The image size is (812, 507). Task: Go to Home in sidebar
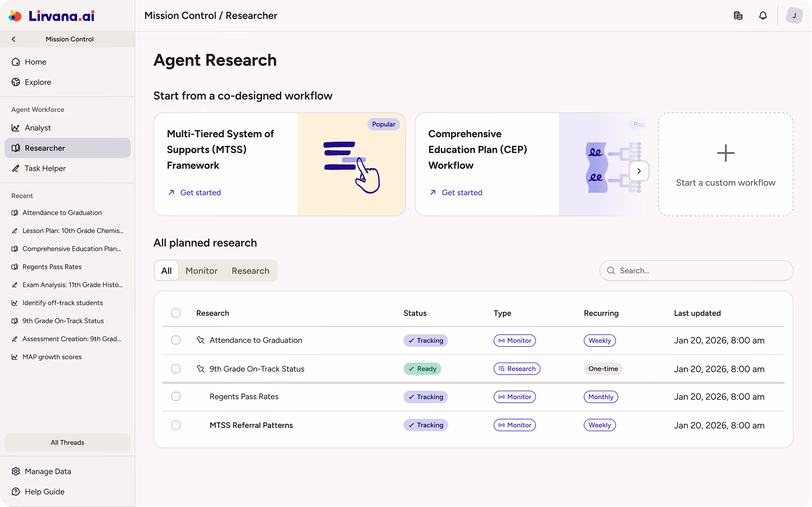pyautogui.click(x=67, y=62)
